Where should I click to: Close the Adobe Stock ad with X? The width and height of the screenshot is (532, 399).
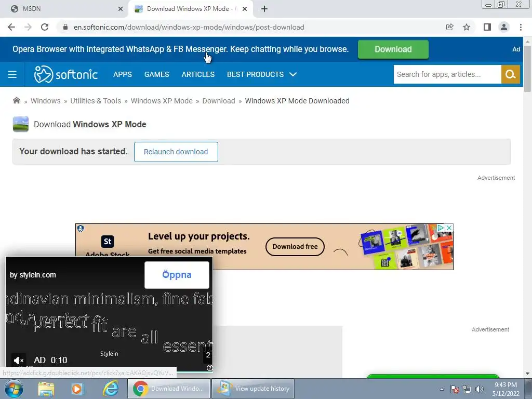point(449,228)
